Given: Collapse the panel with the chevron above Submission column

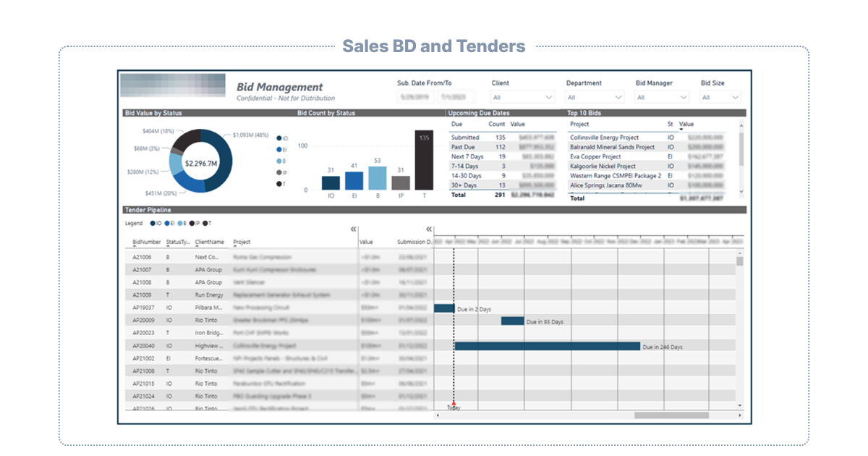Looking at the screenshot, I should pos(429,228).
